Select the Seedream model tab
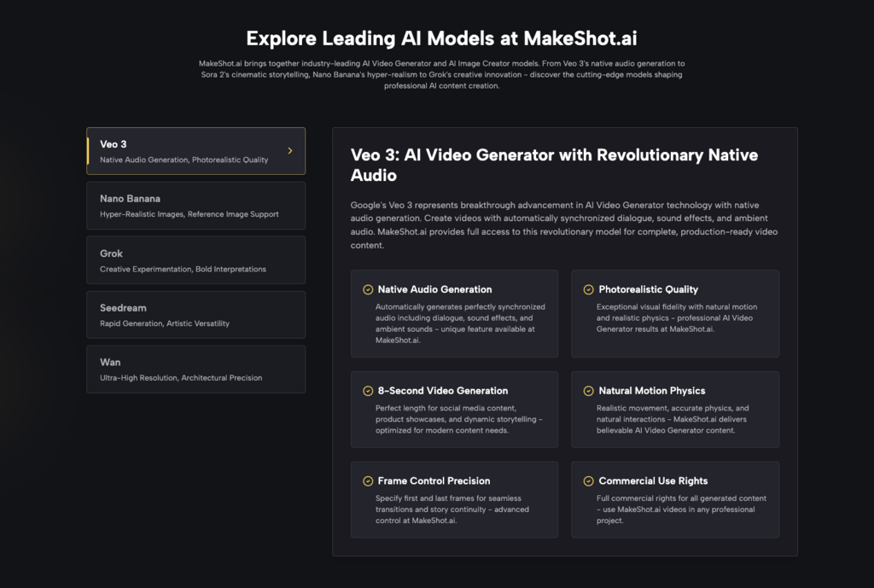874x588 pixels. [x=195, y=315]
